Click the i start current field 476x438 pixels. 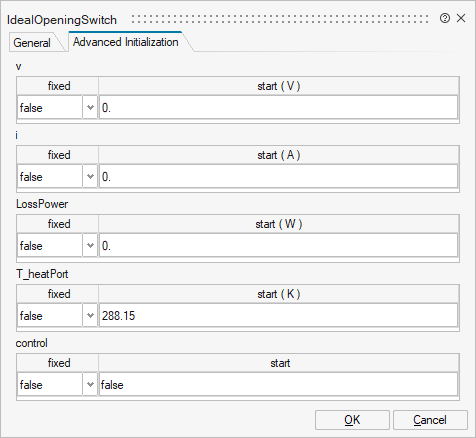point(278,176)
